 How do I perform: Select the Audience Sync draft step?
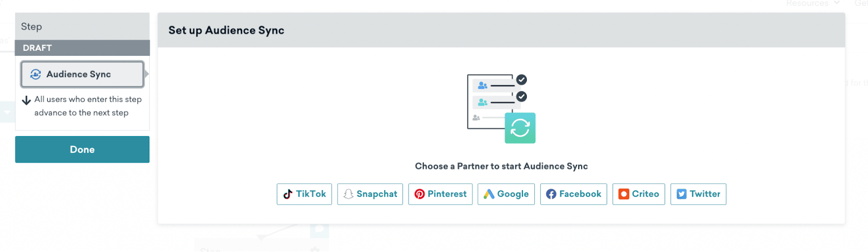click(82, 74)
